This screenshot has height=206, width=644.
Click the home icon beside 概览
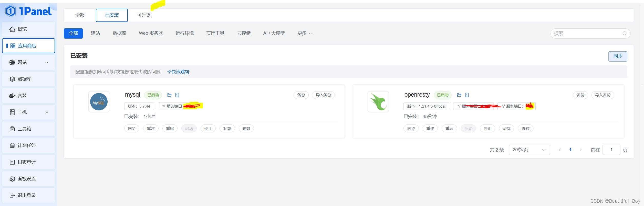pos(12,29)
